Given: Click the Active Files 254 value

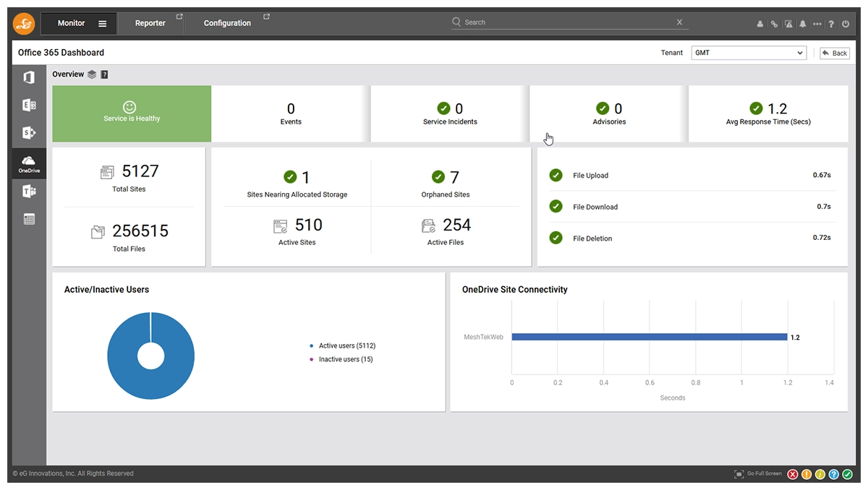Looking at the screenshot, I should pyautogui.click(x=457, y=225).
